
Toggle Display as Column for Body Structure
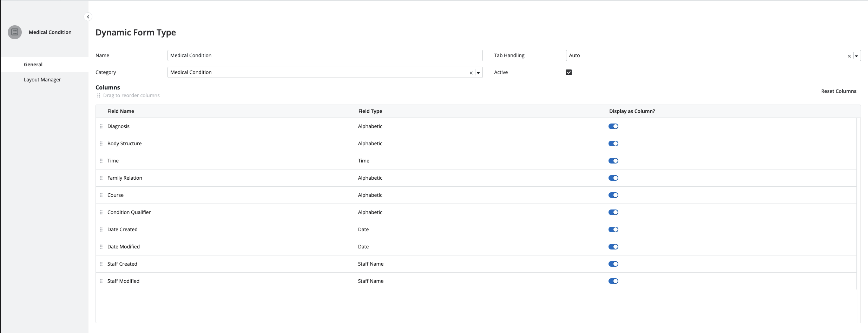(x=613, y=144)
